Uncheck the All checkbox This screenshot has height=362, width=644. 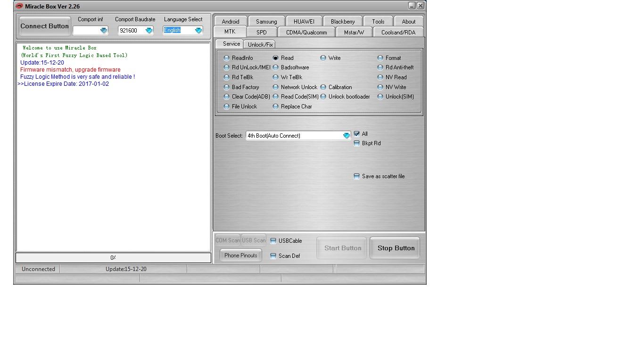click(x=357, y=134)
